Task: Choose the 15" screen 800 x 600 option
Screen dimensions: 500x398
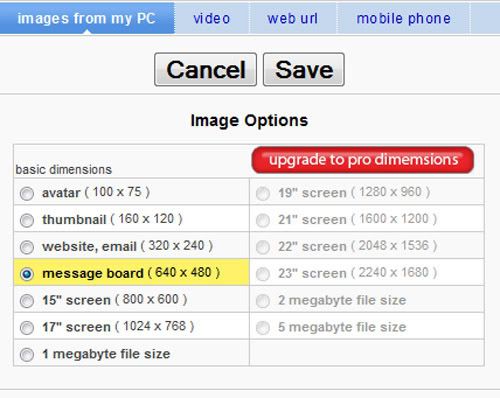Action: [x=27, y=301]
